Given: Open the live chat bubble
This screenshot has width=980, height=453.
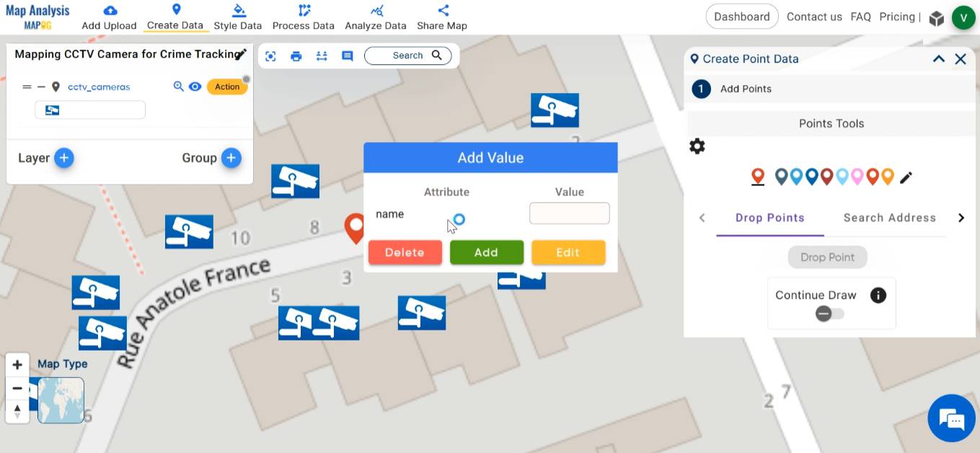Looking at the screenshot, I should point(952,418).
